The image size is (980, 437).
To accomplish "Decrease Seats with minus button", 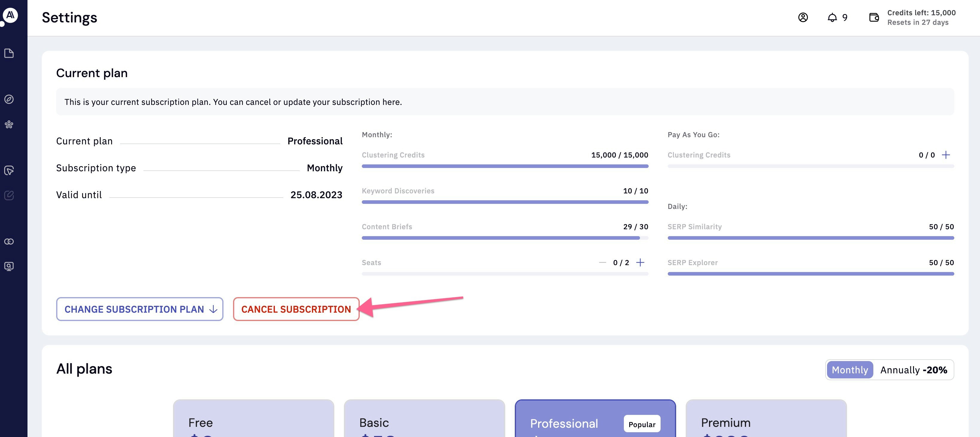I will coord(602,263).
